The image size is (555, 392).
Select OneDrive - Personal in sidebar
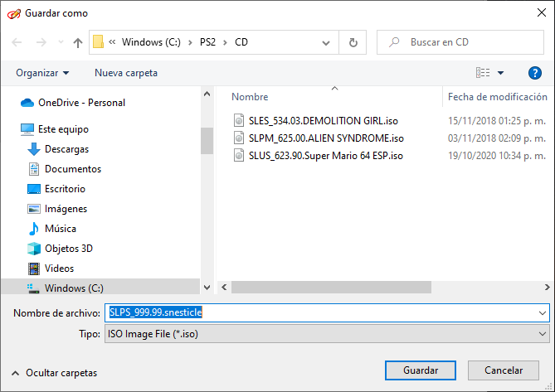coord(81,103)
